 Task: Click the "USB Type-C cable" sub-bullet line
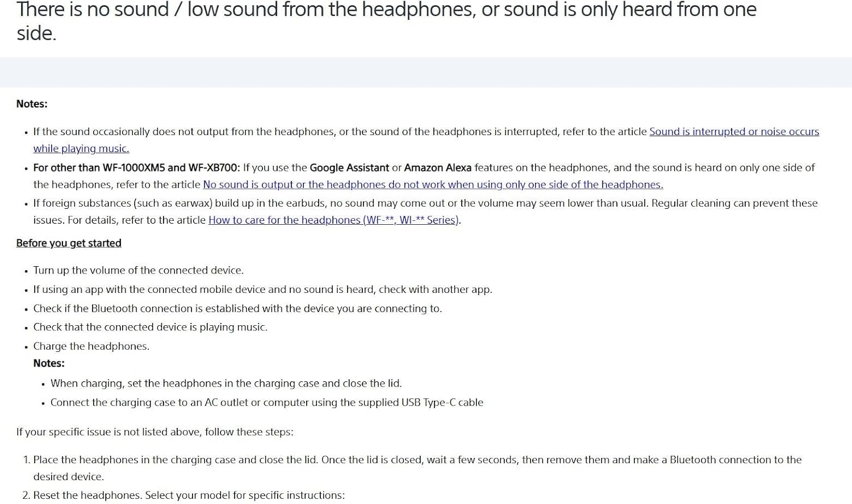coord(267,402)
